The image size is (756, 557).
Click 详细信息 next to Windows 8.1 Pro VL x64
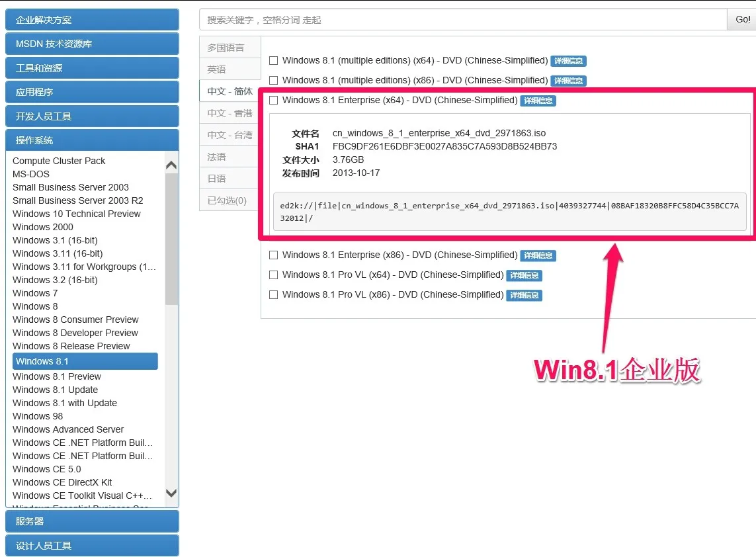pyautogui.click(x=525, y=275)
